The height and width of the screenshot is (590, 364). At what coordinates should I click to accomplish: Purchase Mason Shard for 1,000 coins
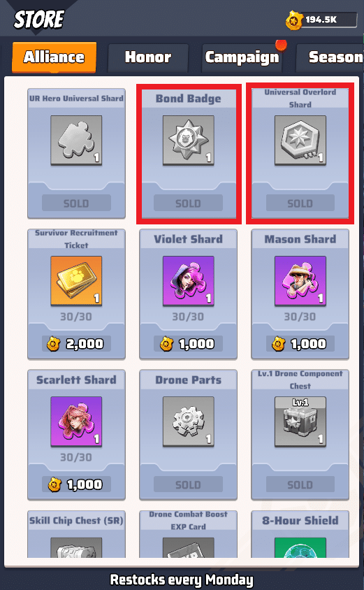pyautogui.click(x=300, y=343)
